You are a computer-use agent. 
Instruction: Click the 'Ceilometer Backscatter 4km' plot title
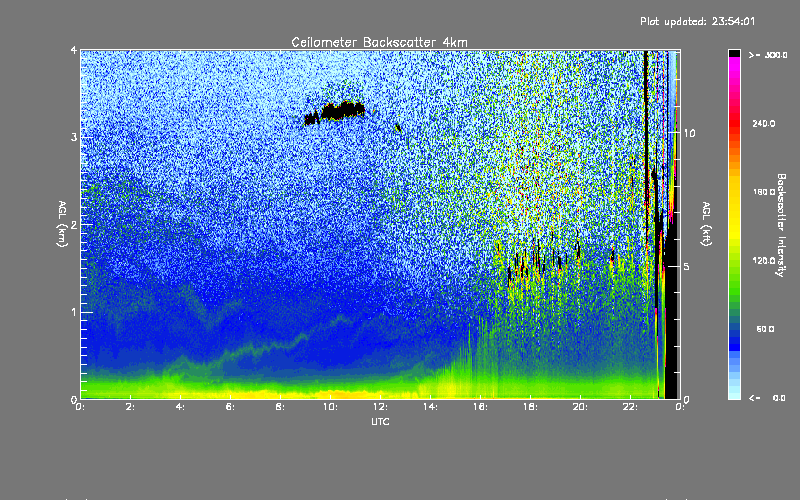pos(379,42)
